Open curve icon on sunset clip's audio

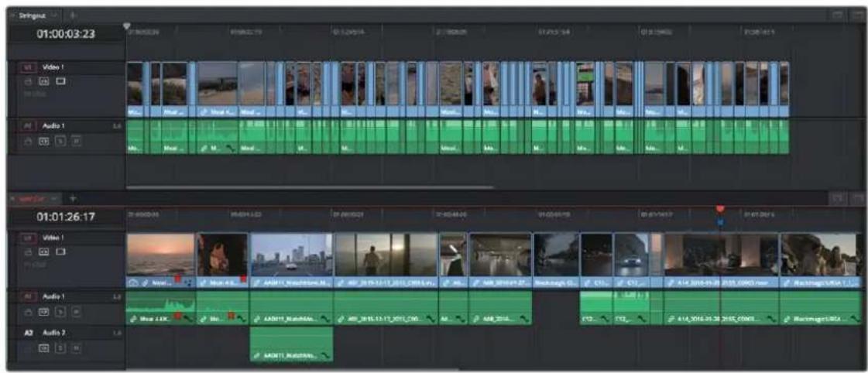(x=187, y=320)
